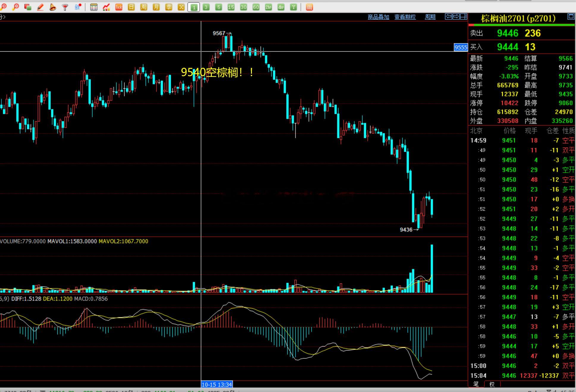Viewport: 576px width, 392px height.
Task: Switch to Tick chart view
Action: pos(119,7)
